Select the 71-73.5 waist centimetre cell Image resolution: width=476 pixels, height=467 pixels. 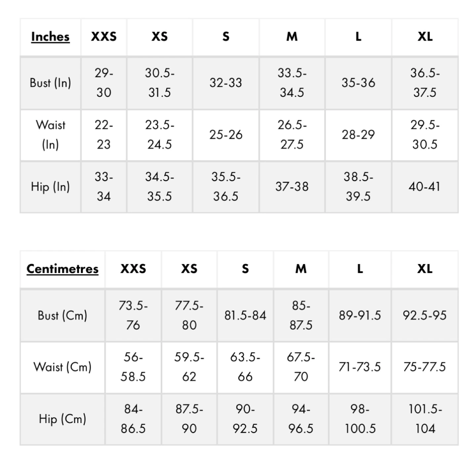pyautogui.click(x=360, y=367)
